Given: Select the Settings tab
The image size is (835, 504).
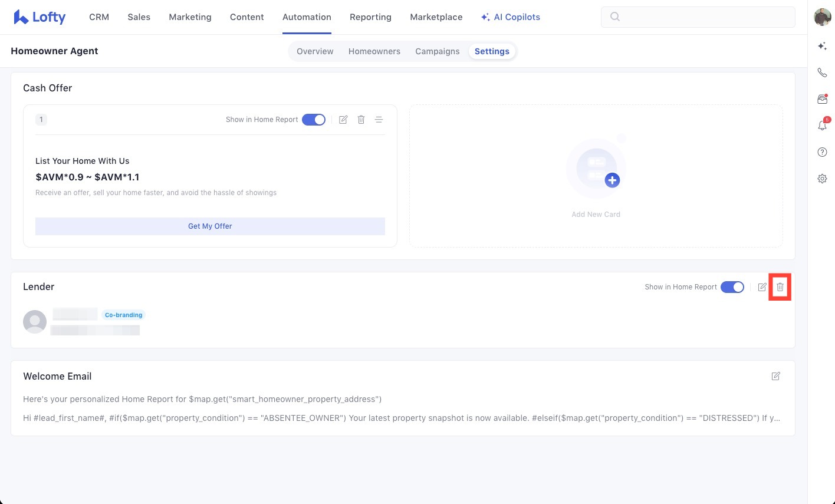Looking at the screenshot, I should tap(492, 51).
